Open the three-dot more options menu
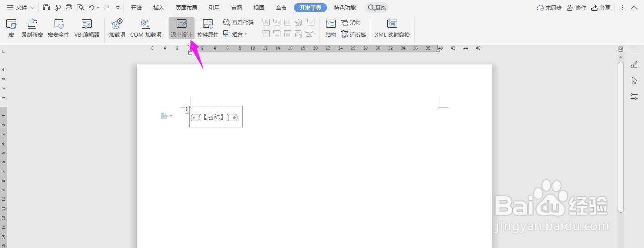This screenshot has width=644, height=248. point(622,8)
